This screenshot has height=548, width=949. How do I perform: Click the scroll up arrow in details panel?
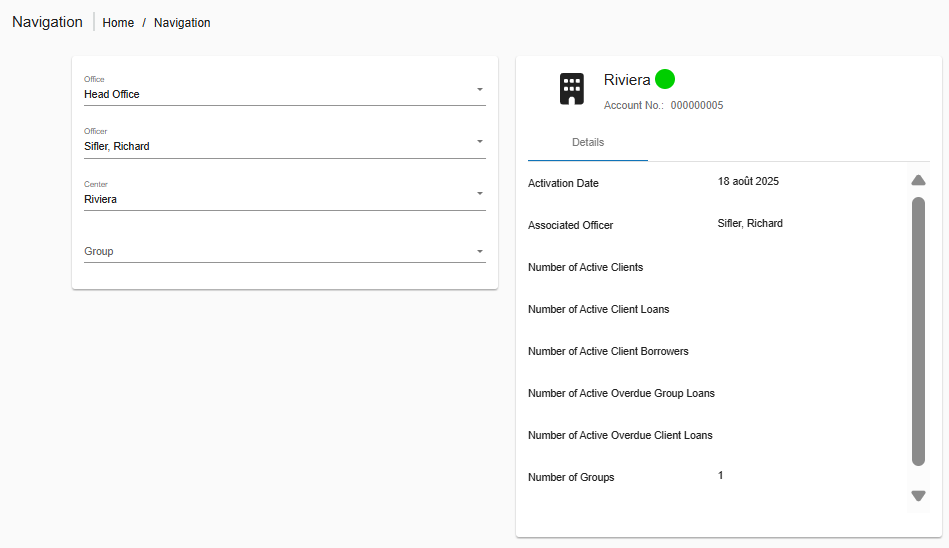click(918, 181)
